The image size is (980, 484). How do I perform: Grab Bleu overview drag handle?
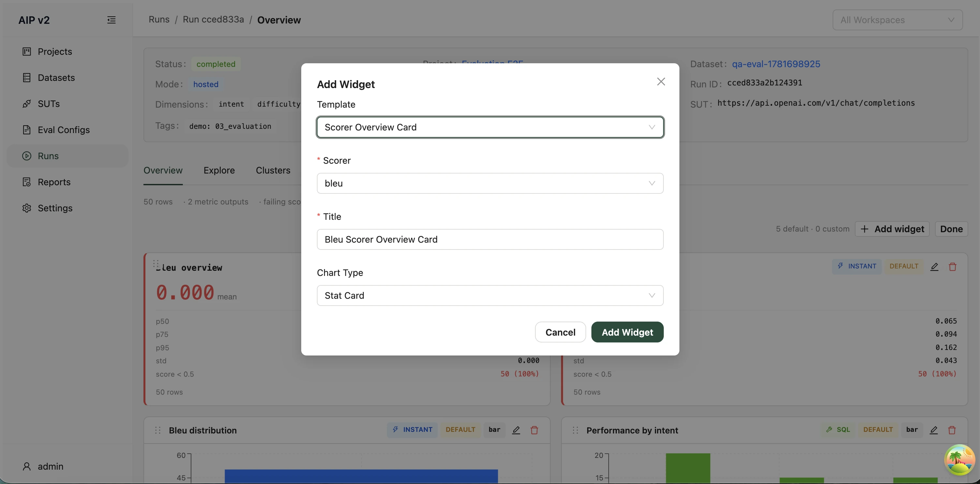(x=156, y=264)
